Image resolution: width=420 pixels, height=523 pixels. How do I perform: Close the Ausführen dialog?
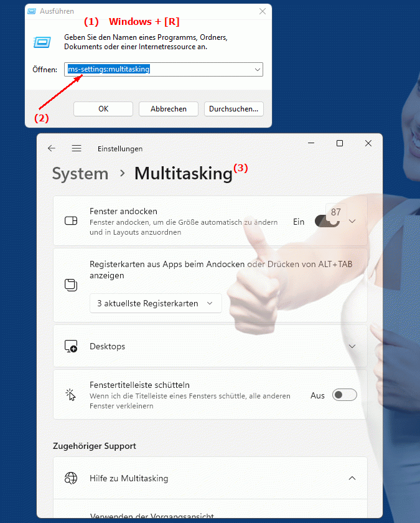tap(263, 11)
